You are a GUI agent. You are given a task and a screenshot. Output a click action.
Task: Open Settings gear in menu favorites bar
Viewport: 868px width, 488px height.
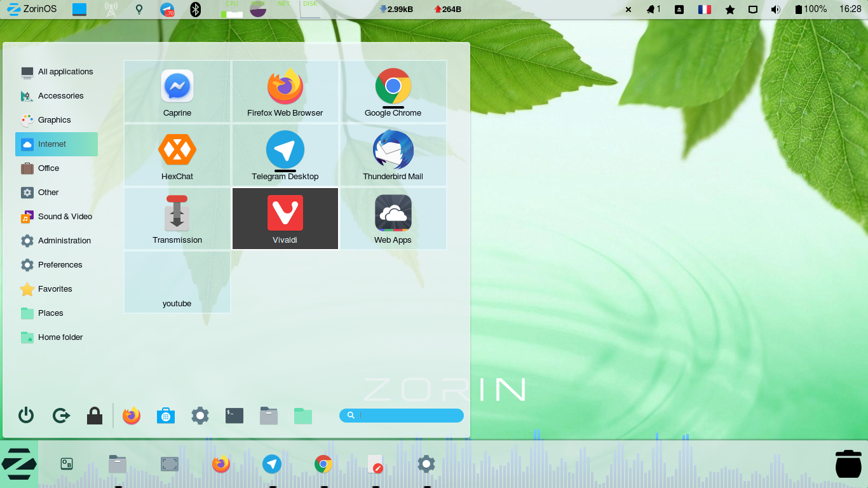tap(200, 416)
